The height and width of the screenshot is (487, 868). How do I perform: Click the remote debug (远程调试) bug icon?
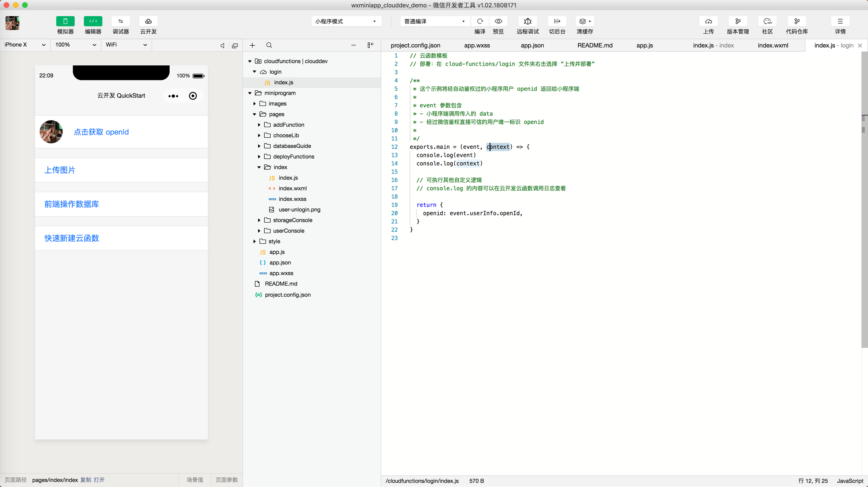coord(527,21)
